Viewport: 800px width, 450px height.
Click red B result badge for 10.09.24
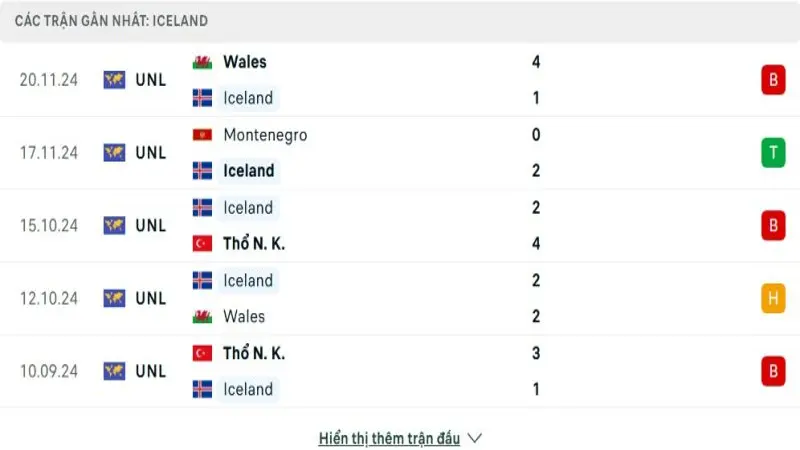click(772, 371)
